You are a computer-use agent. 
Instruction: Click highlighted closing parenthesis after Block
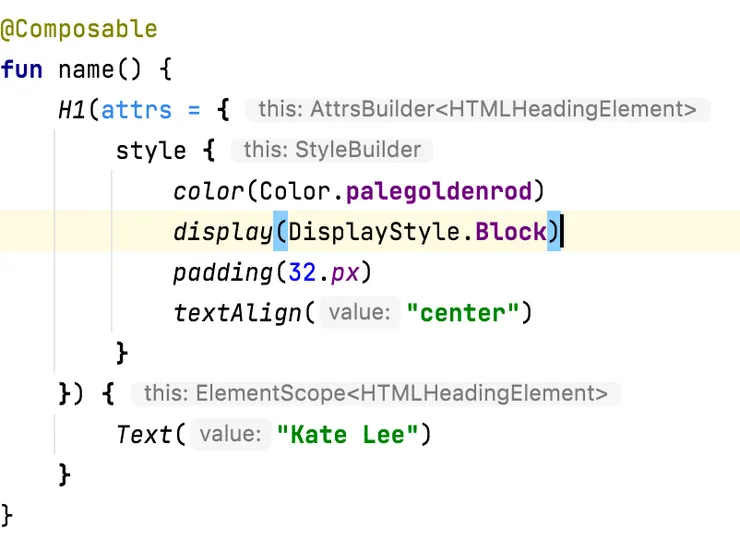tap(554, 231)
